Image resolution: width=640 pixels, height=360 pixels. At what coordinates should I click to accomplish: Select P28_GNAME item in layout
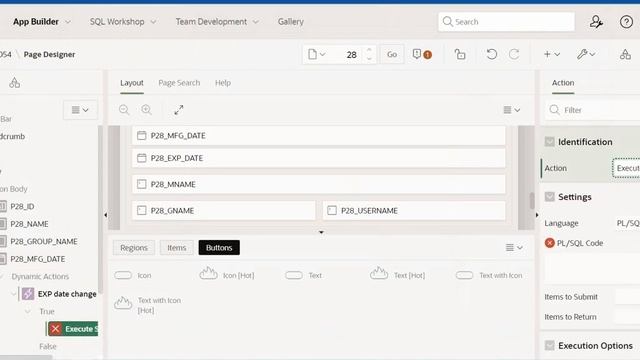point(224,211)
